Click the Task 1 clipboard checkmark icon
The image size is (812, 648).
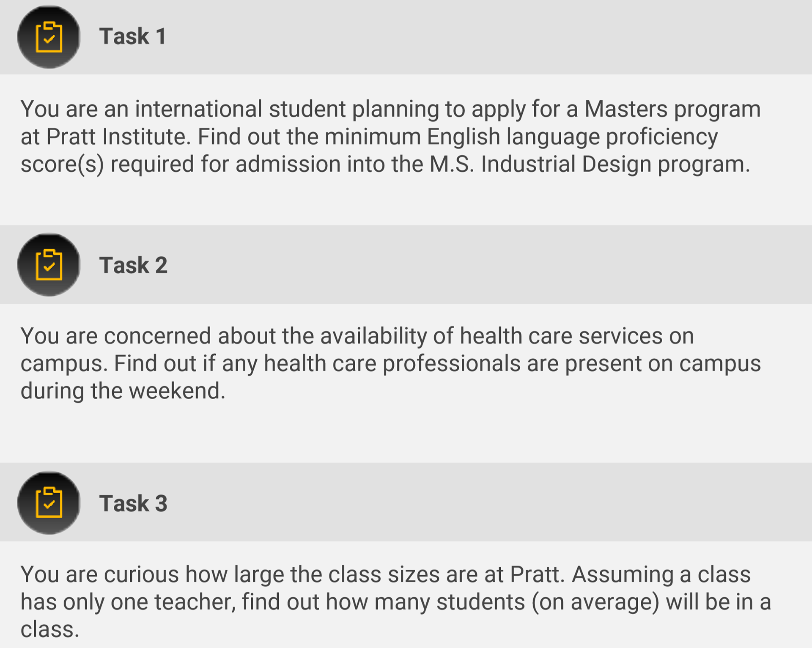coord(49,37)
